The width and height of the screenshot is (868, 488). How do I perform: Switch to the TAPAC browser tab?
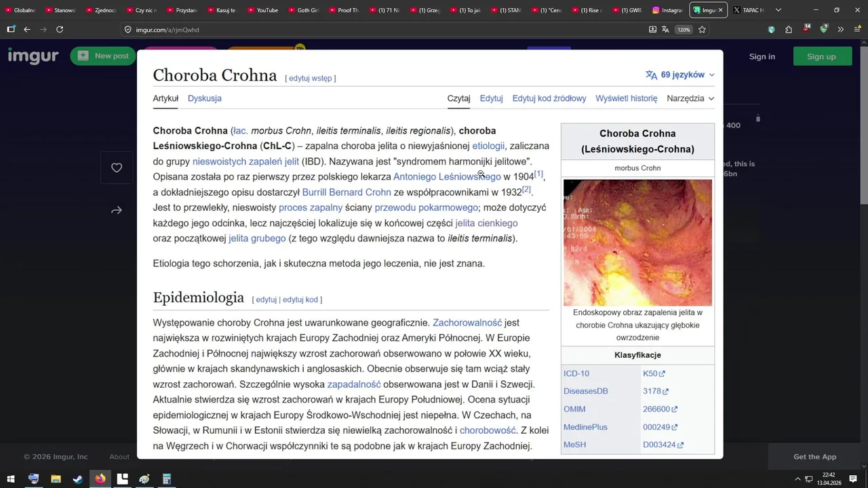coord(747,10)
